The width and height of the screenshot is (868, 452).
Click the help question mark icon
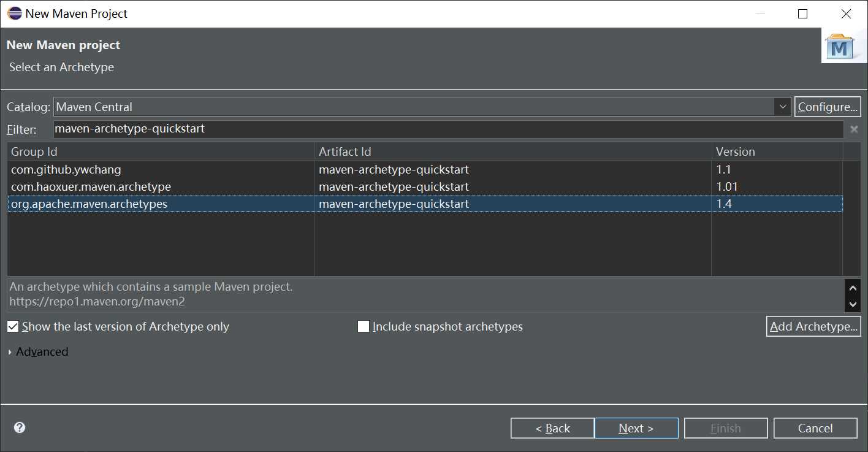20,427
